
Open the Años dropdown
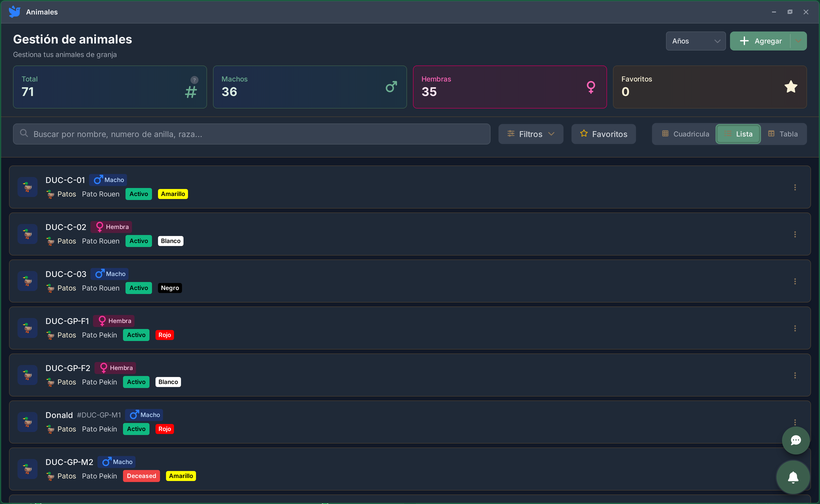(x=695, y=41)
